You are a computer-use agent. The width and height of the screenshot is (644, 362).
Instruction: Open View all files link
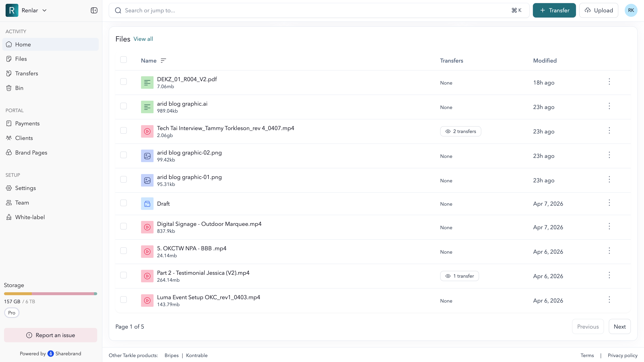(x=143, y=39)
